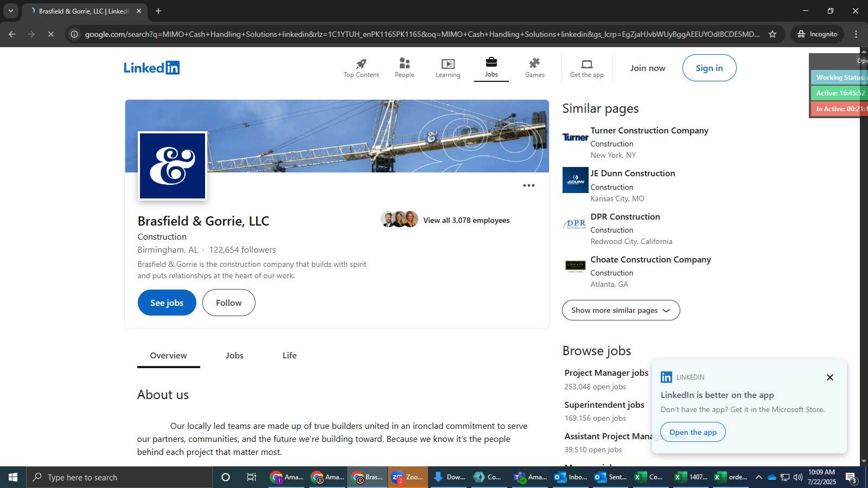Expand Show more similar pages
Image resolution: width=868 pixels, height=488 pixels.
(x=621, y=310)
